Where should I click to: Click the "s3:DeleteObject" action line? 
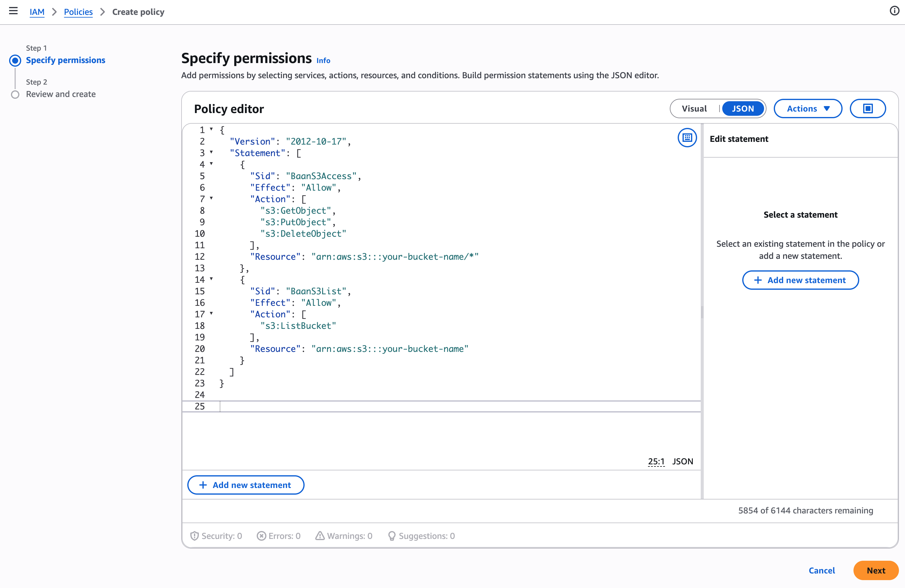303,233
